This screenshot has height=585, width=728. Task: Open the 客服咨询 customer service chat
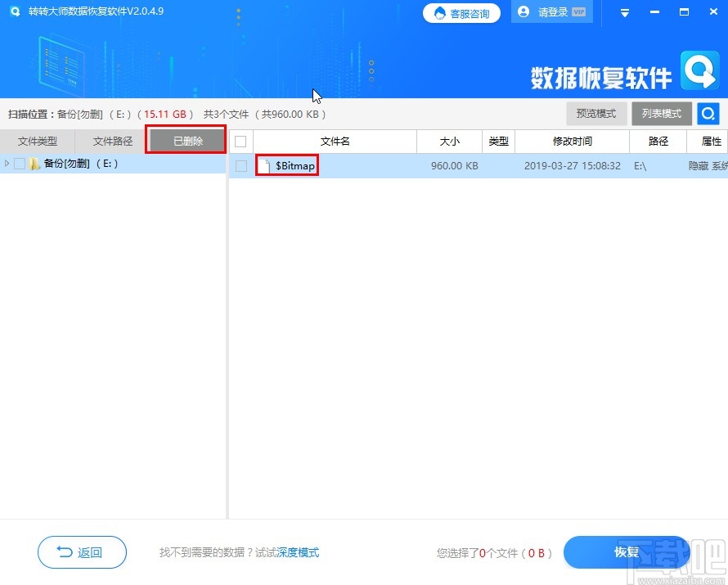[461, 13]
